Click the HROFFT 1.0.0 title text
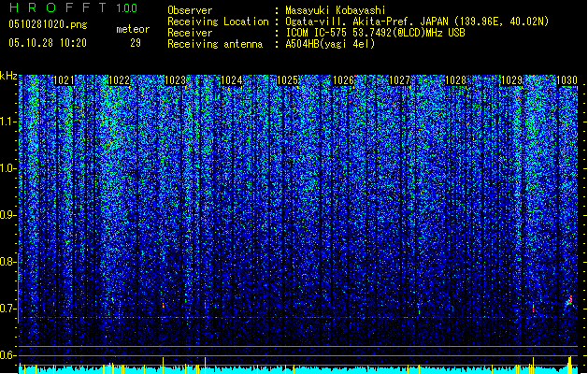The height and width of the screenshot is (374, 588). 73,7
